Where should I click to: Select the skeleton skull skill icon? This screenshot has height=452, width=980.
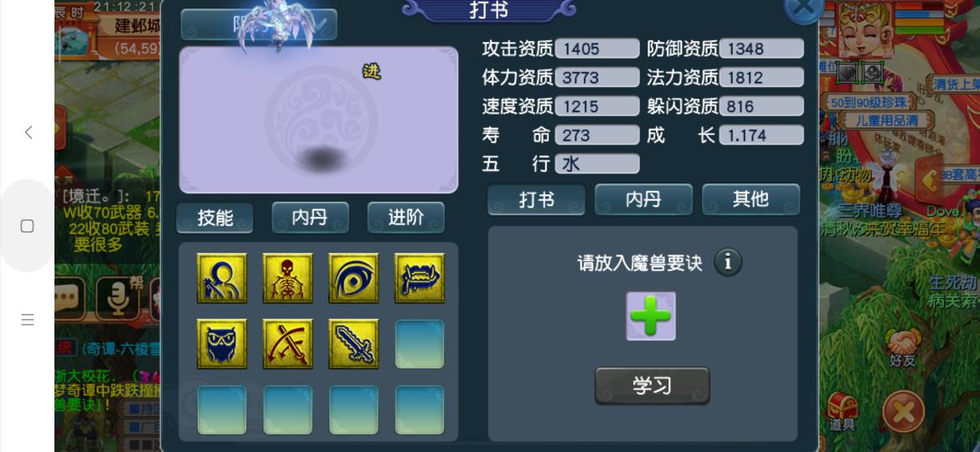(x=287, y=278)
